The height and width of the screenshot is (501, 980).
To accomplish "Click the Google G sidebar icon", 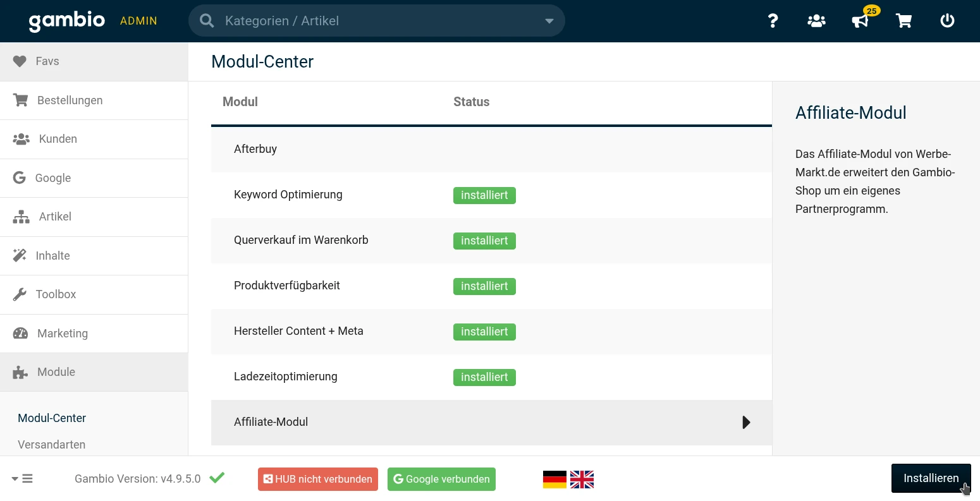I will click(x=20, y=178).
